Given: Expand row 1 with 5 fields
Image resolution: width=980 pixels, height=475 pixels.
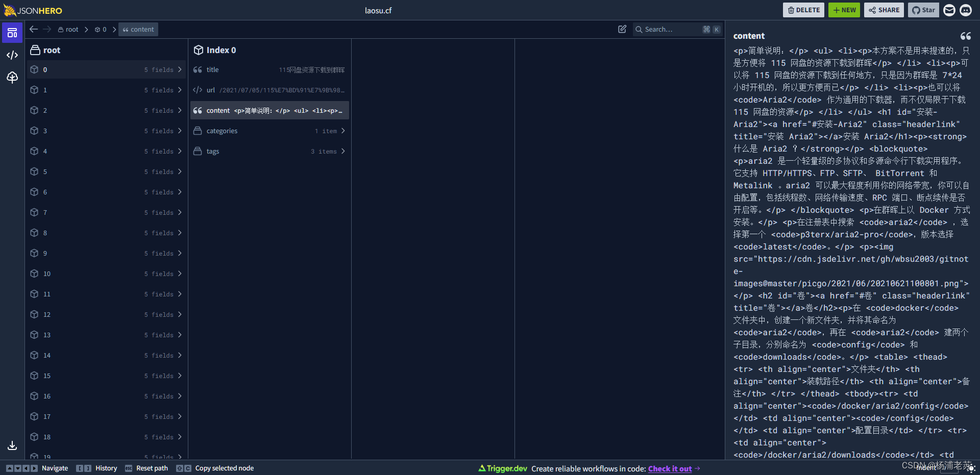Looking at the screenshot, I should pos(106,90).
